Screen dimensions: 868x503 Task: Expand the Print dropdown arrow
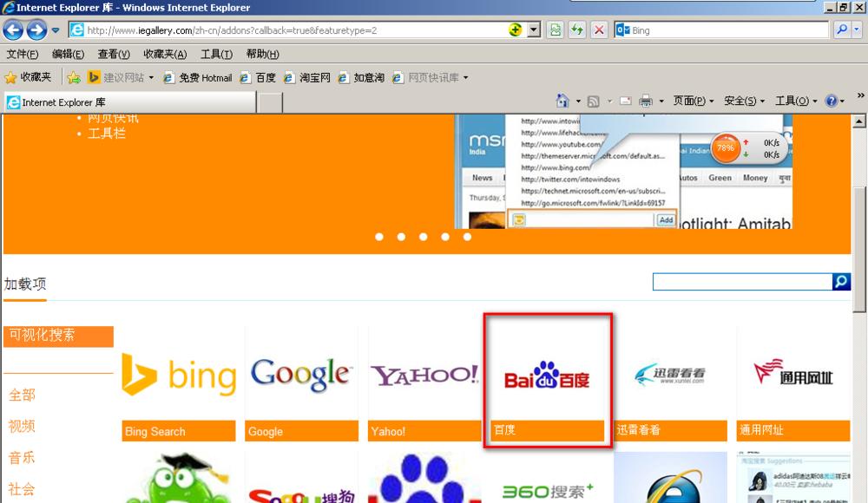click(x=661, y=101)
